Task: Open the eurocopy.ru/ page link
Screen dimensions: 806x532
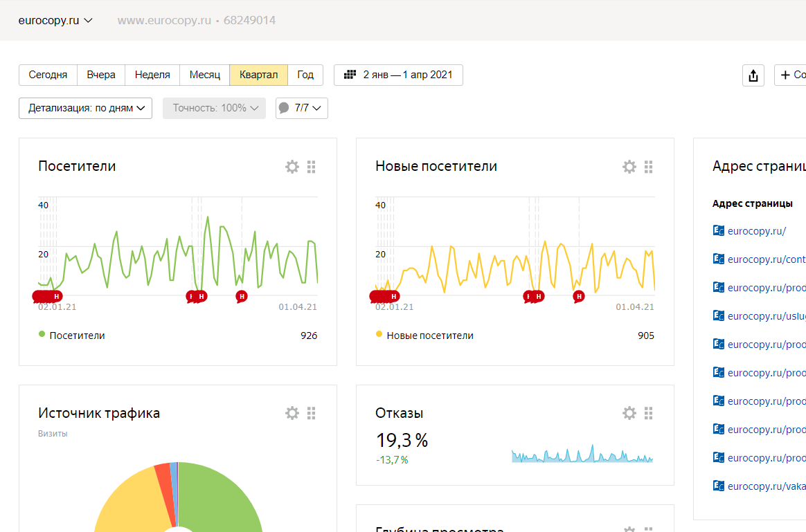Action: (x=757, y=231)
